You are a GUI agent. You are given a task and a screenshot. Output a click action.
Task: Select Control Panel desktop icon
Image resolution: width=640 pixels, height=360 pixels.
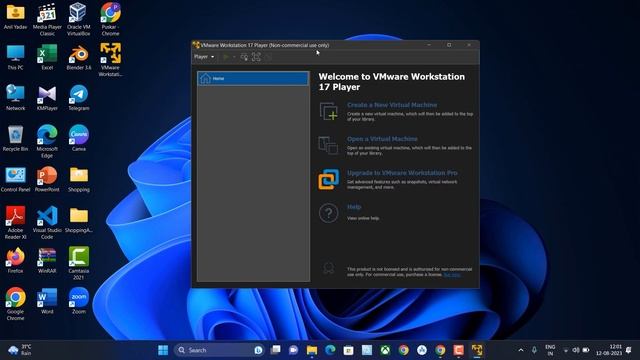point(16,179)
